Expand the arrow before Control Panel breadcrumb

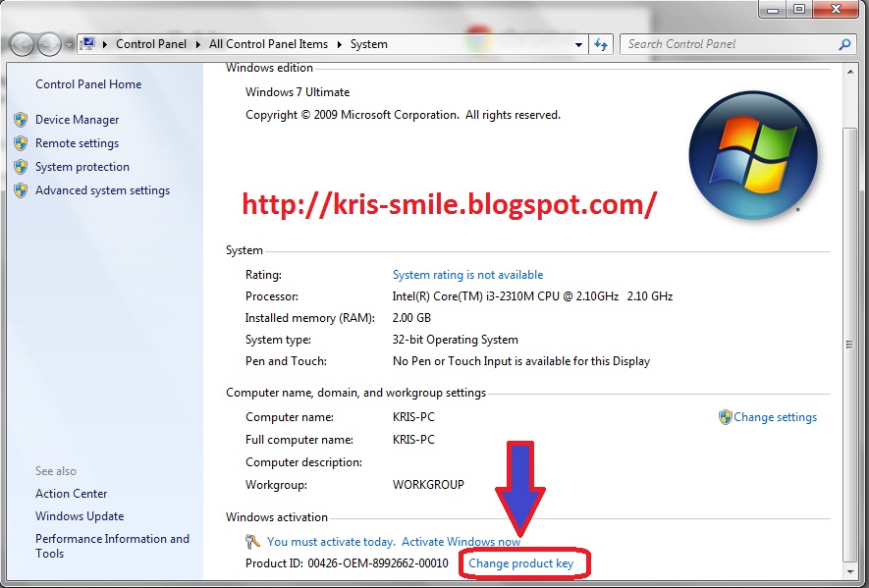(105, 44)
